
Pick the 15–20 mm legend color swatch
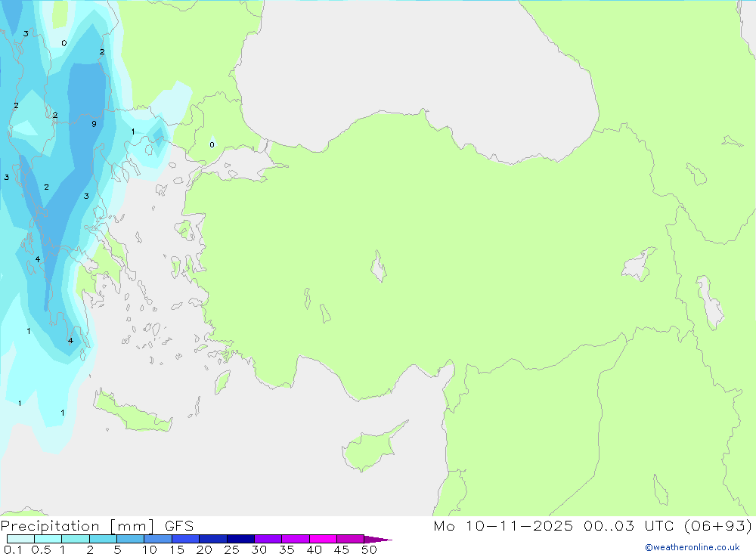tap(185, 539)
